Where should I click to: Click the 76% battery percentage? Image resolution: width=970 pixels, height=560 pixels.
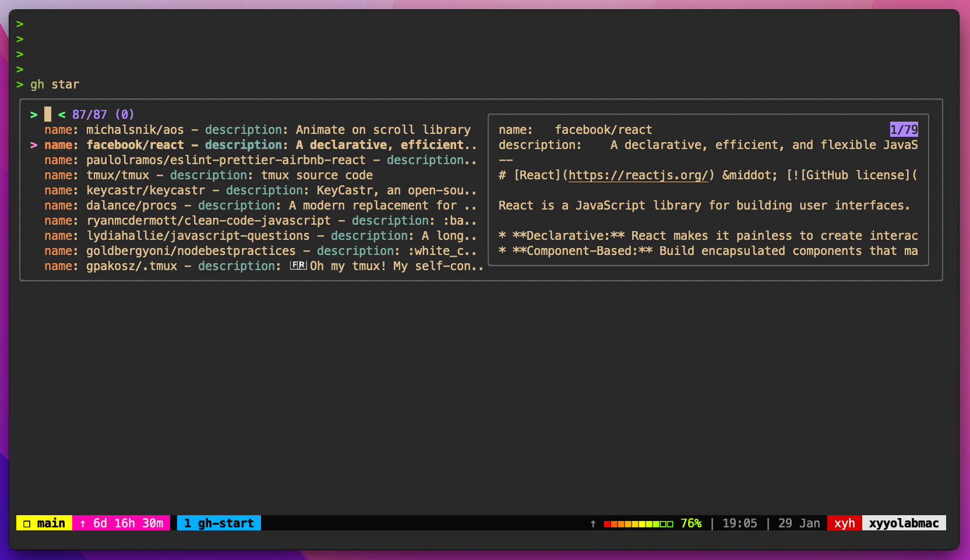click(691, 523)
